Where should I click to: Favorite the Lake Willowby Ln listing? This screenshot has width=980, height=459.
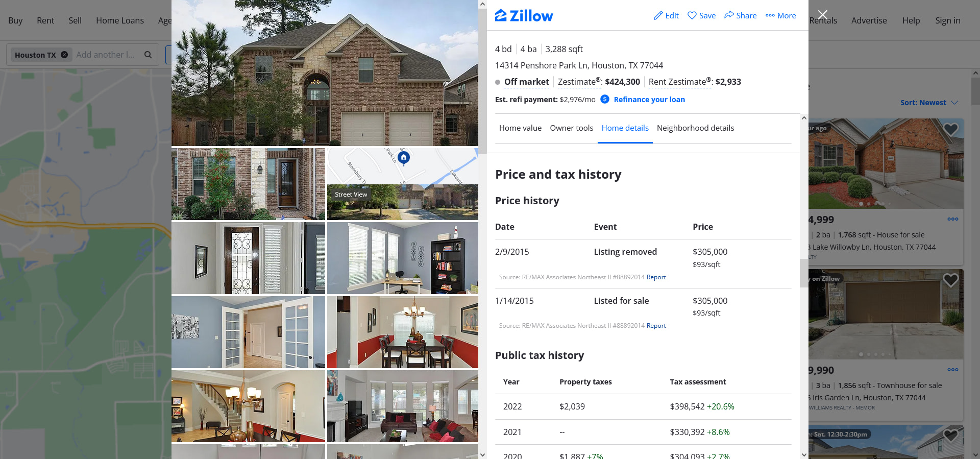pyautogui.click(x=950, y=130)
